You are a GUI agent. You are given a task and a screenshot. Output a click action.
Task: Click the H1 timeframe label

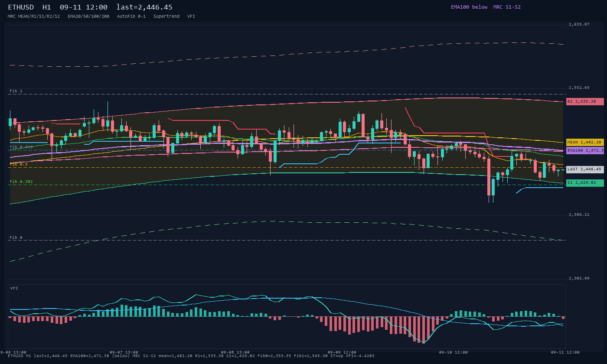tap(47, 7)
